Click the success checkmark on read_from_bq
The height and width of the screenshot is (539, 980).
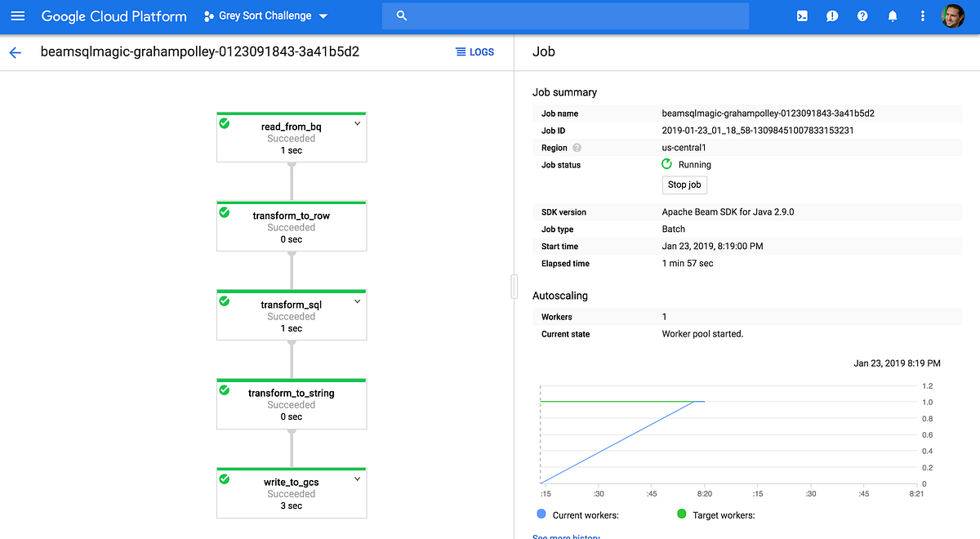coord(226,124)
